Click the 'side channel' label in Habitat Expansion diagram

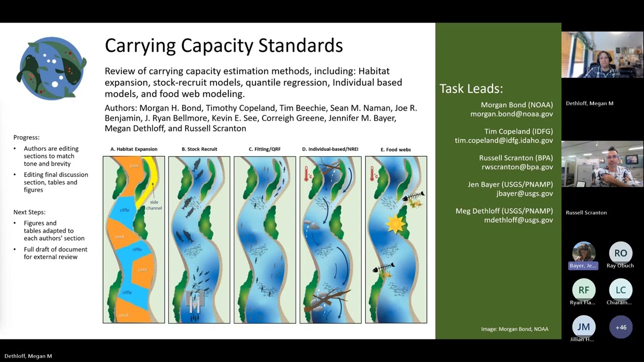[x=154, y=205]
